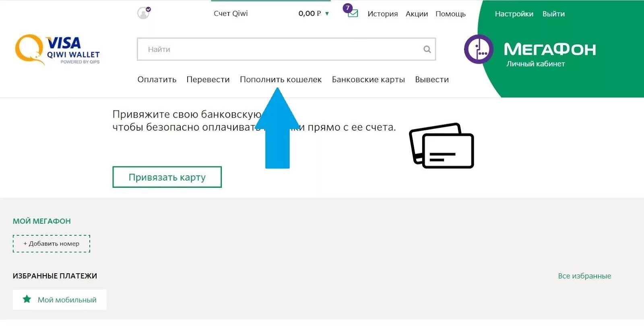Click the search magnifier icon

point(427,49)
